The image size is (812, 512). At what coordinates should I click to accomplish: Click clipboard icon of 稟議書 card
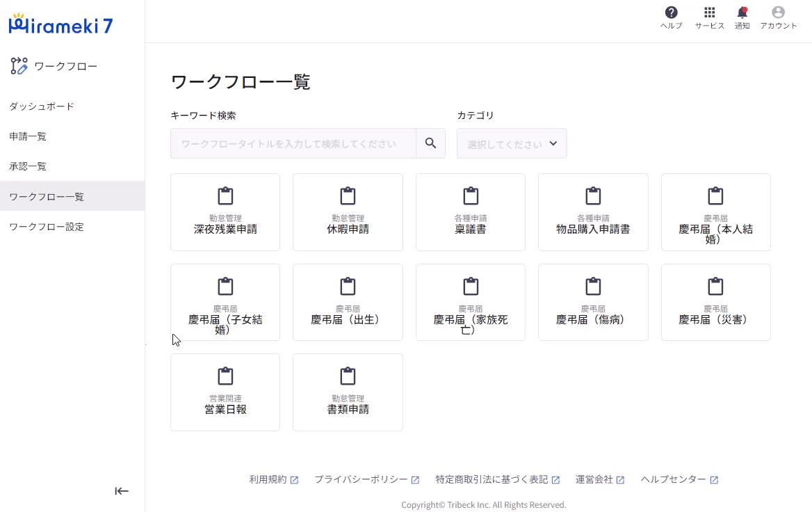click(471, 196)
